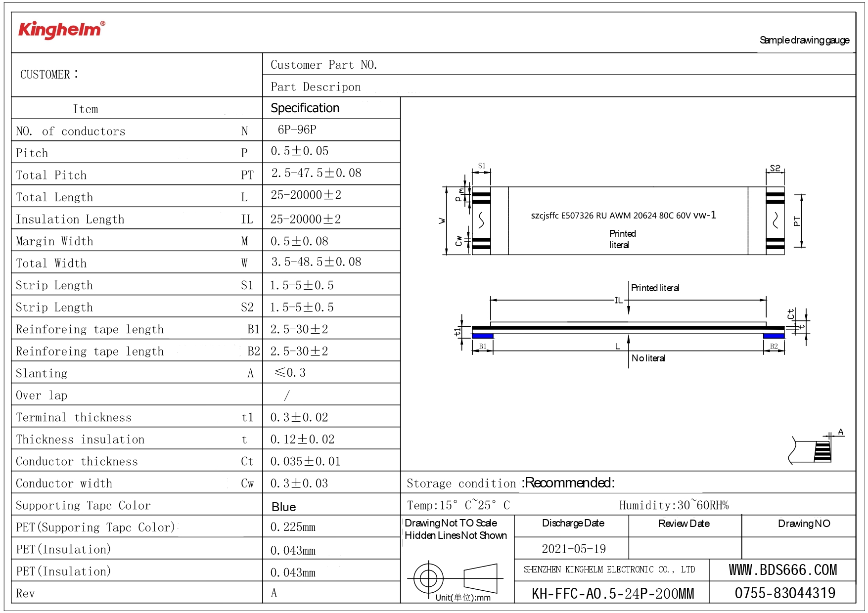Click 'Conductor width' row label
This screenshot has height=613, width=868.
click(64, 483)
